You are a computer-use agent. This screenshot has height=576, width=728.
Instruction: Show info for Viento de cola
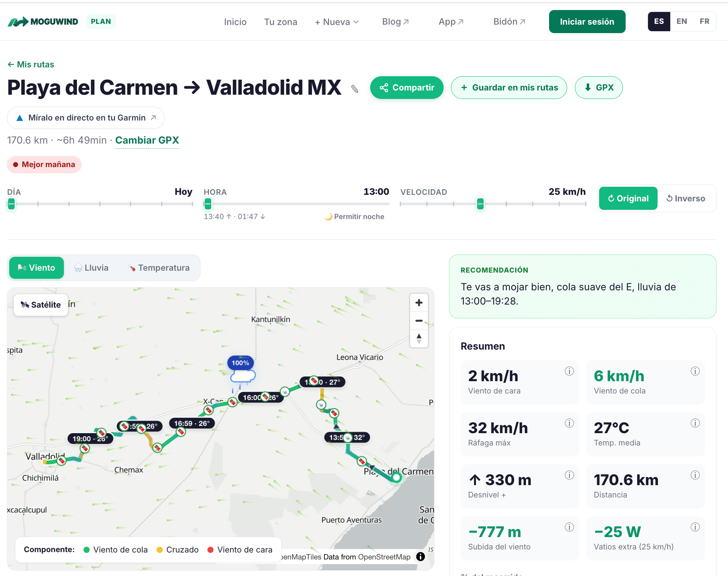pos(695,371)
